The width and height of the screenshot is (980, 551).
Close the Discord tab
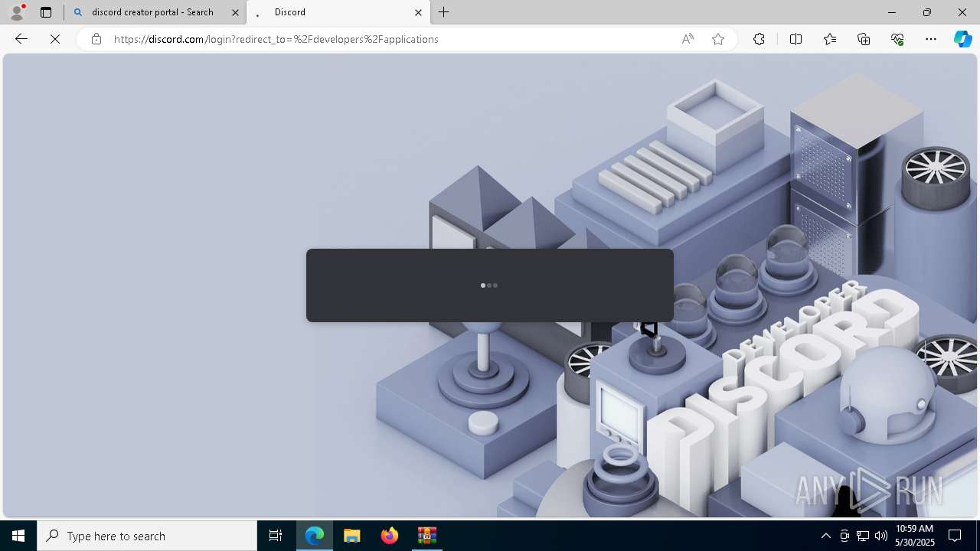(418, 12)
